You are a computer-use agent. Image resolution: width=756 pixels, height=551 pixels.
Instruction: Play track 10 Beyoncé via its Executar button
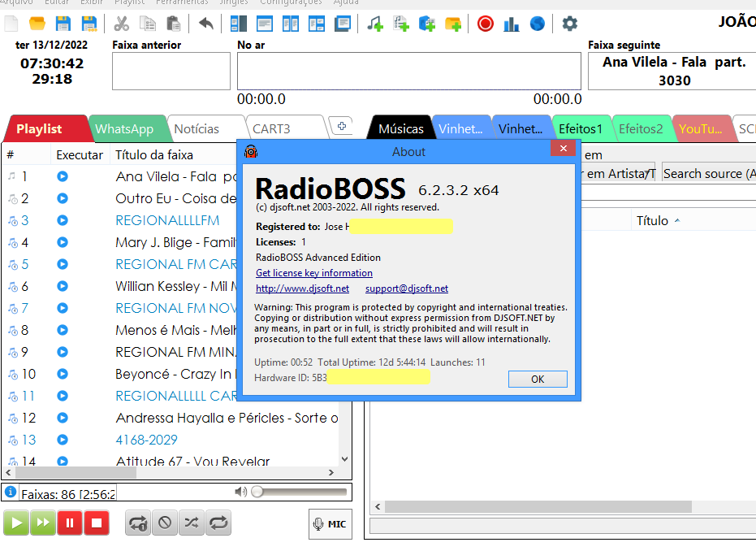(x=63, y=374)
